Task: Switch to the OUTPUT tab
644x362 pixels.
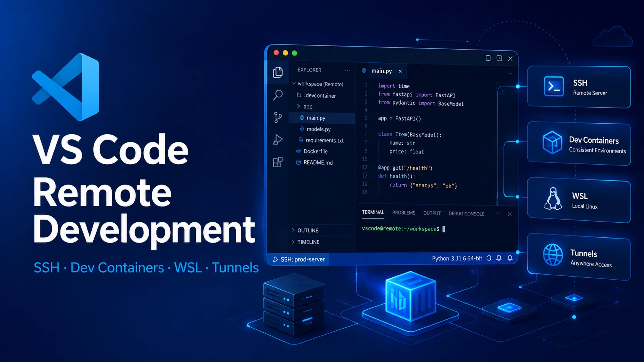Action: tap(432, 213)
